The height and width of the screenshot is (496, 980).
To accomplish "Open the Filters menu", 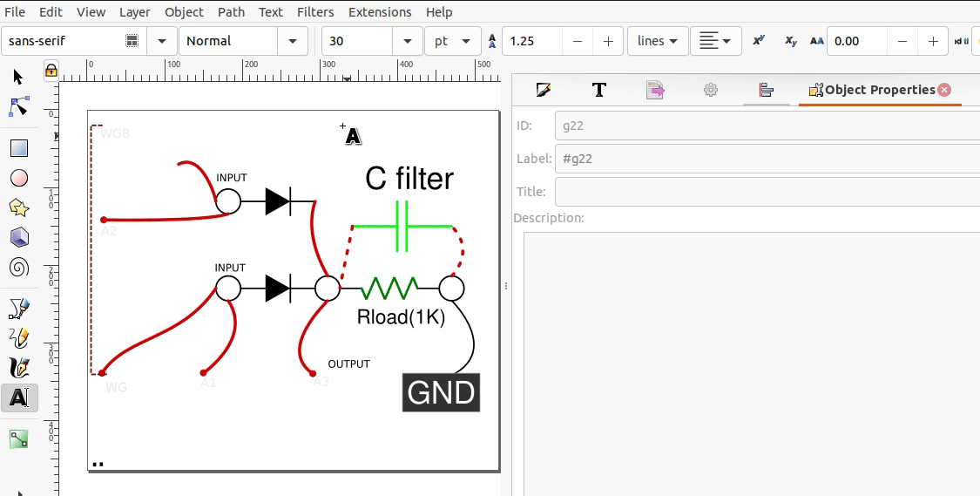I will tap(314, 12).
